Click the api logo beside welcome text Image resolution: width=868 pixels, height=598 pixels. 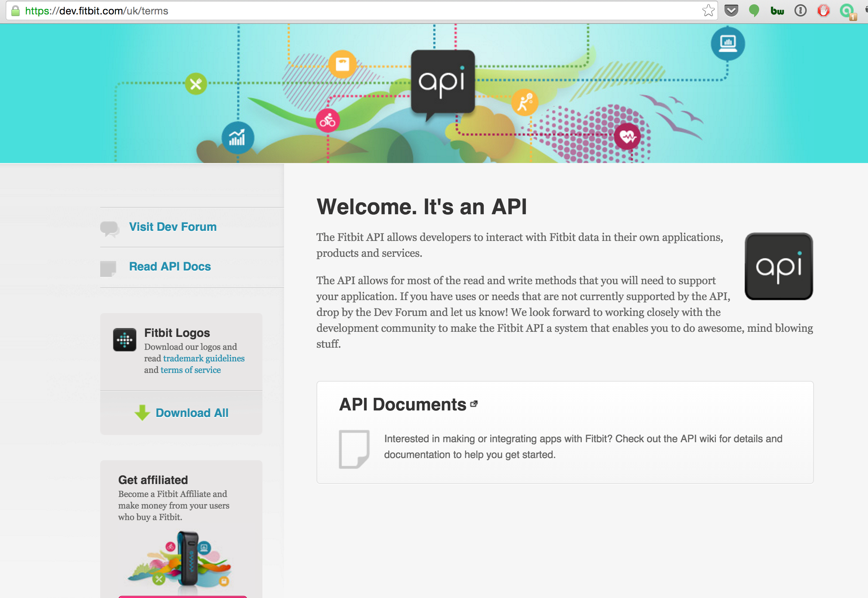(x=779, y=267)
